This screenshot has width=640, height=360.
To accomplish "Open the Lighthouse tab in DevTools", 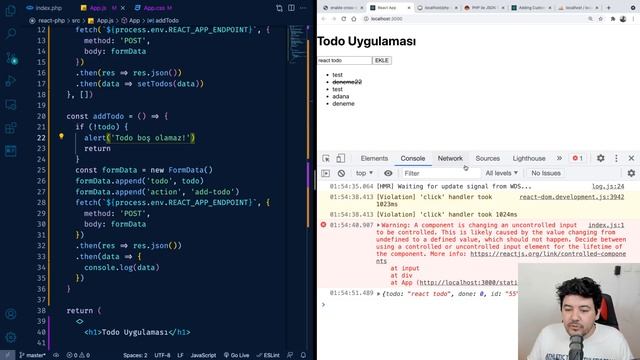I will pyautogui.click(x=529, y=158).
